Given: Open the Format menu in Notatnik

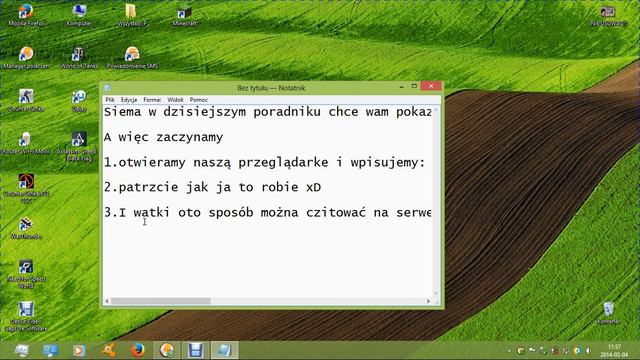Looking at the screenshot, I should coord(152,100).
